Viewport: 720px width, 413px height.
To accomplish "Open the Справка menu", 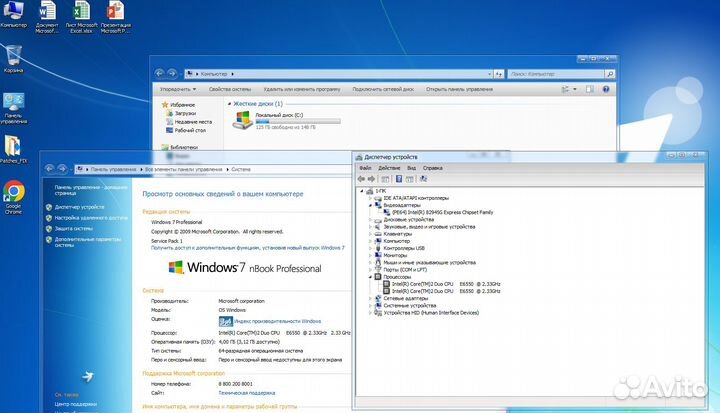I will [x=433, y=168].
